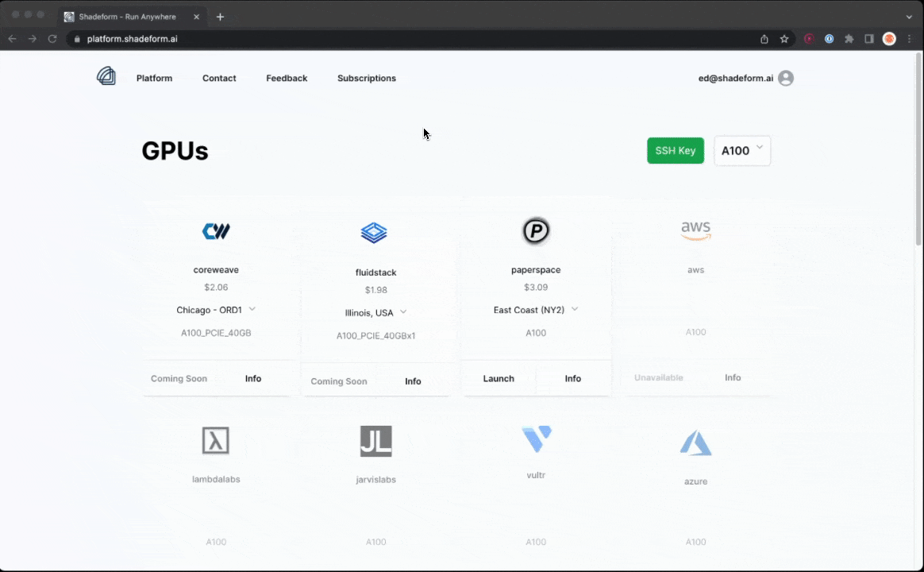Click the green SSH Key button
924x572 pixels.
(x=676, y=150)
